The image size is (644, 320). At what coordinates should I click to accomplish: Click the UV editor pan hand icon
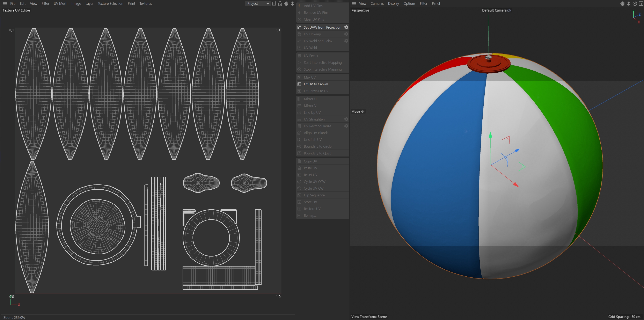pyautogui.click(x=286, y=3)
